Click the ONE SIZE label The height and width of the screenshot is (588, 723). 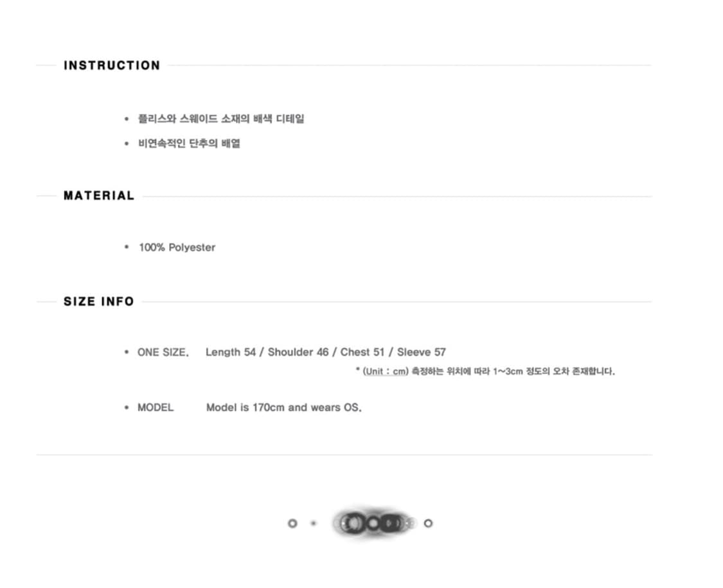(x=163, y=352)
